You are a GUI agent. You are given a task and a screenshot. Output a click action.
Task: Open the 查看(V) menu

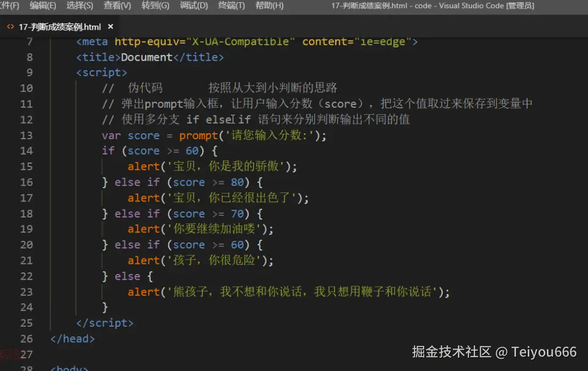pos(117,6)
